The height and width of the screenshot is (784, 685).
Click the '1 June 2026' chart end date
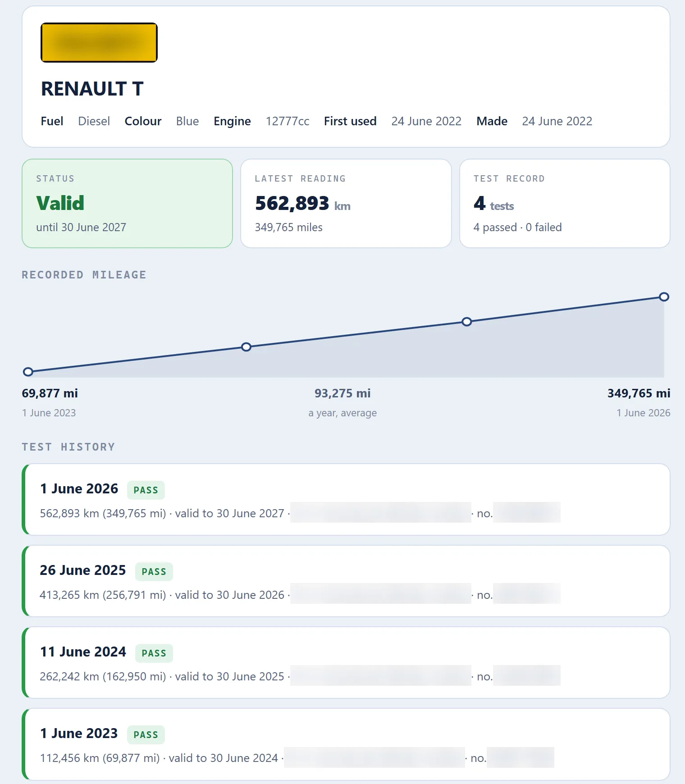(643, 413)
